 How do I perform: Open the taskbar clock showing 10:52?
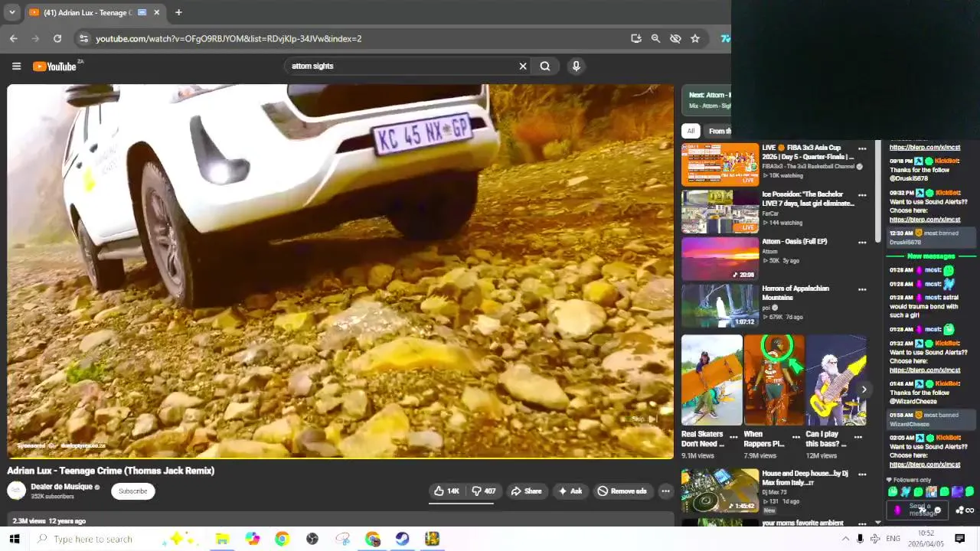point(926,539)
